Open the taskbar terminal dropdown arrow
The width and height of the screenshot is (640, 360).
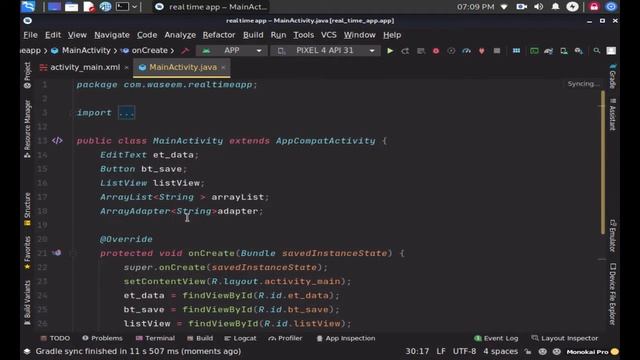(134, 7)
